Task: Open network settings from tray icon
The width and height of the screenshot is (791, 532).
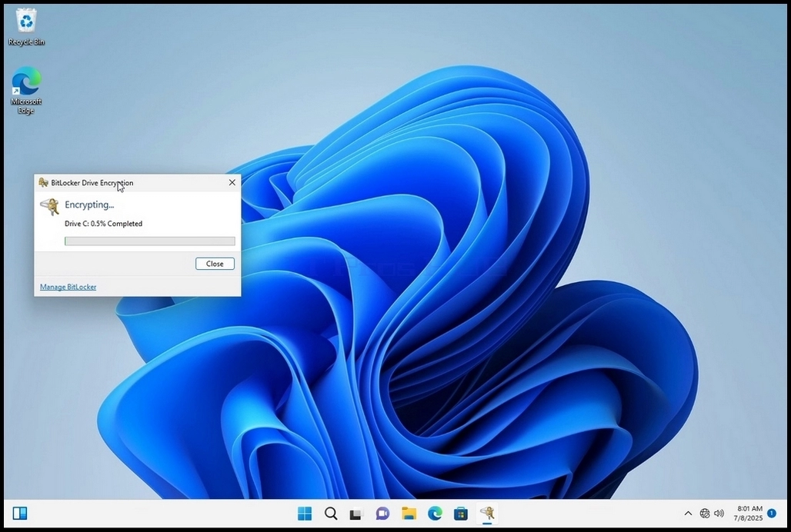Action: 705,514
